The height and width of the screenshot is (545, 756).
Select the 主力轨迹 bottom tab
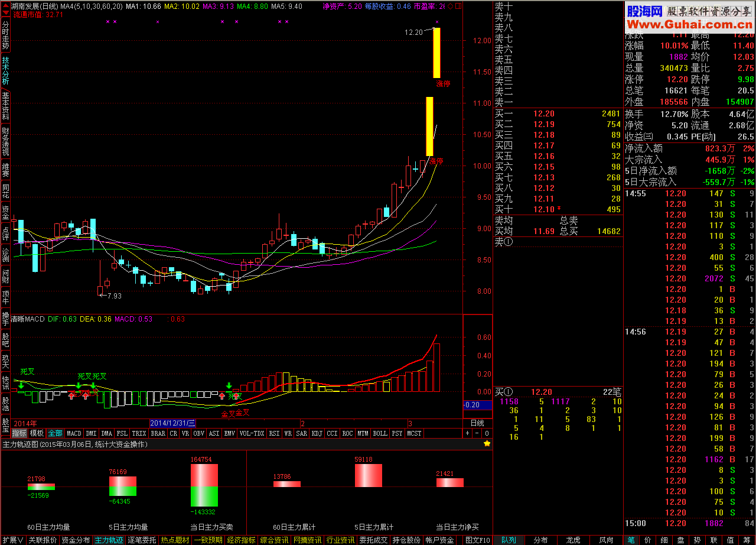(x=109, y=540)
